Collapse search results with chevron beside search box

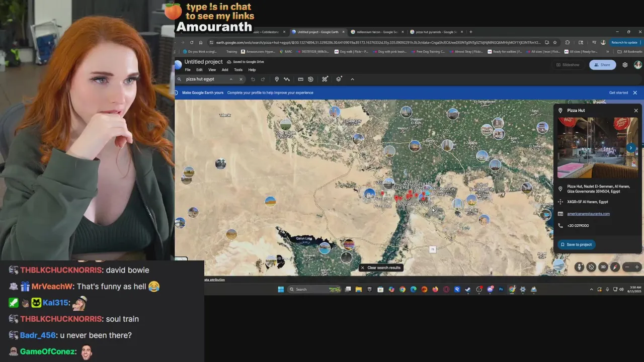(x=231, y=79)
